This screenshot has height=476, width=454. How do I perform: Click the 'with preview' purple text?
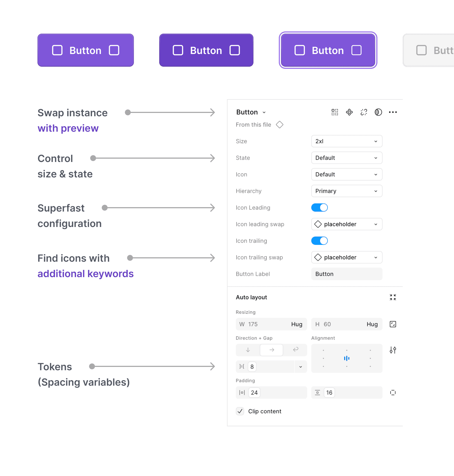[x=68, y=128]
